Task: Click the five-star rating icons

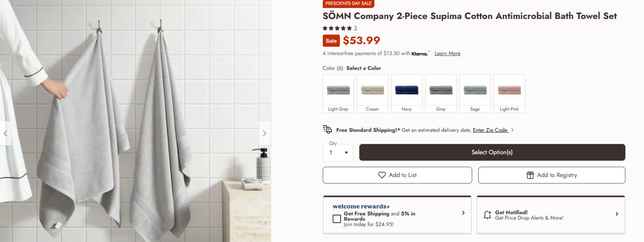Action: (337, 28)
